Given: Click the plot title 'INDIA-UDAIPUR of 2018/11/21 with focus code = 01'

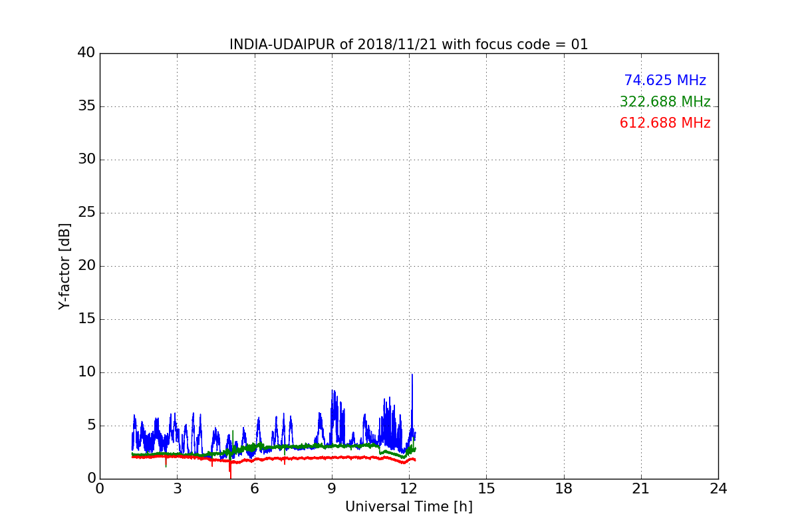Looking at the screenshot, I should click(x=408, y=45).
